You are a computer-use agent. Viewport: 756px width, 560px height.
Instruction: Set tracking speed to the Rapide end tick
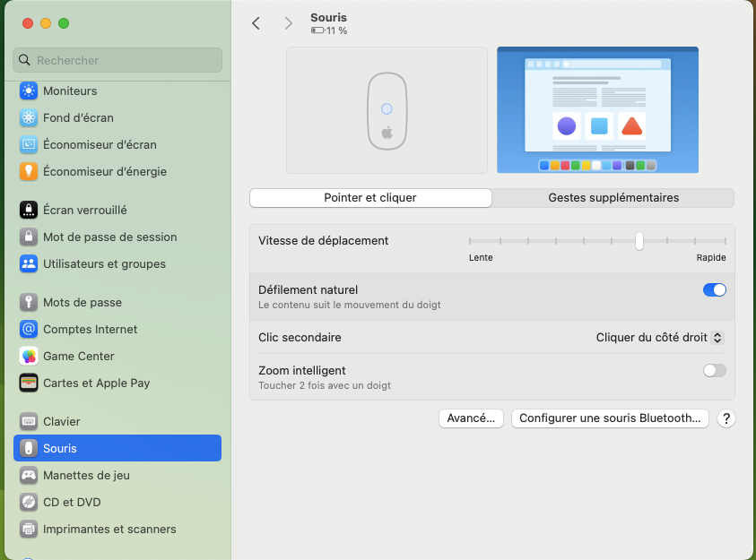725,241
